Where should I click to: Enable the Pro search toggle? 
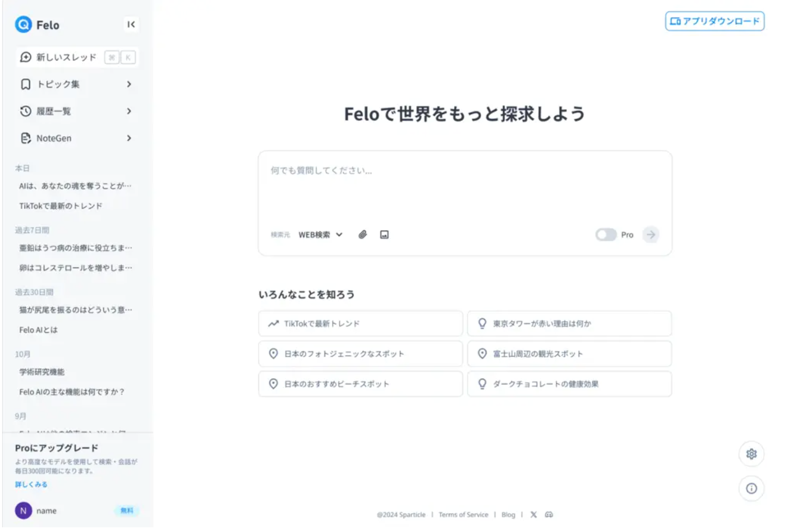point(606,235)
